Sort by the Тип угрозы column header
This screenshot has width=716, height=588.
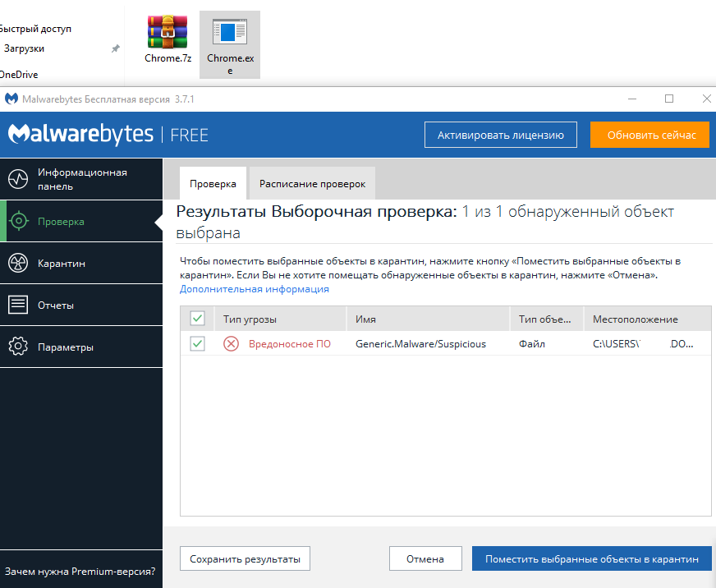pos(280,319)
